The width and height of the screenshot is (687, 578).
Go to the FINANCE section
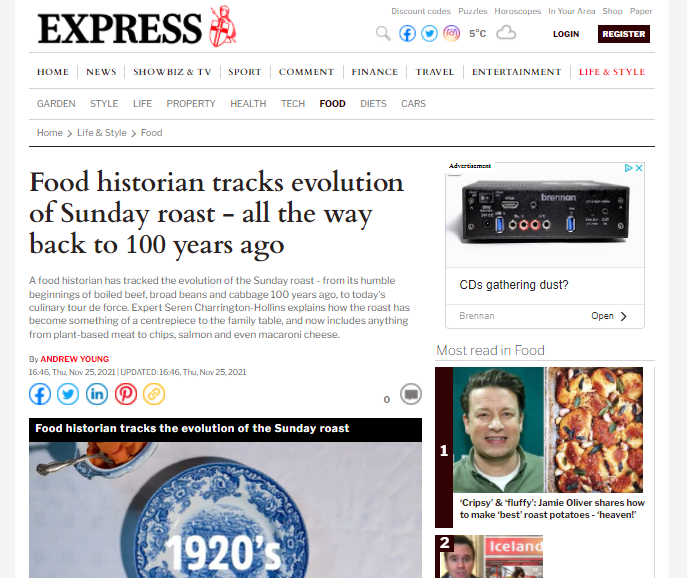tap(375, 72)
